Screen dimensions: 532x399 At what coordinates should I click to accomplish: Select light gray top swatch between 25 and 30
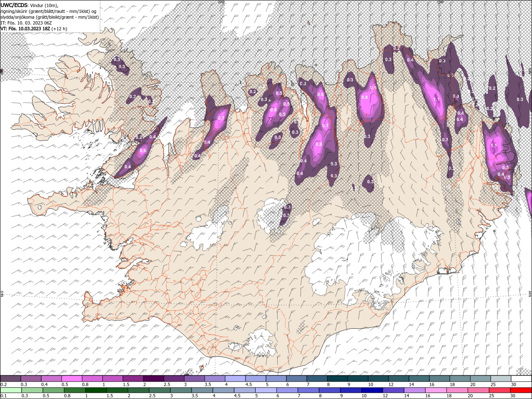(x=501, y=378)
